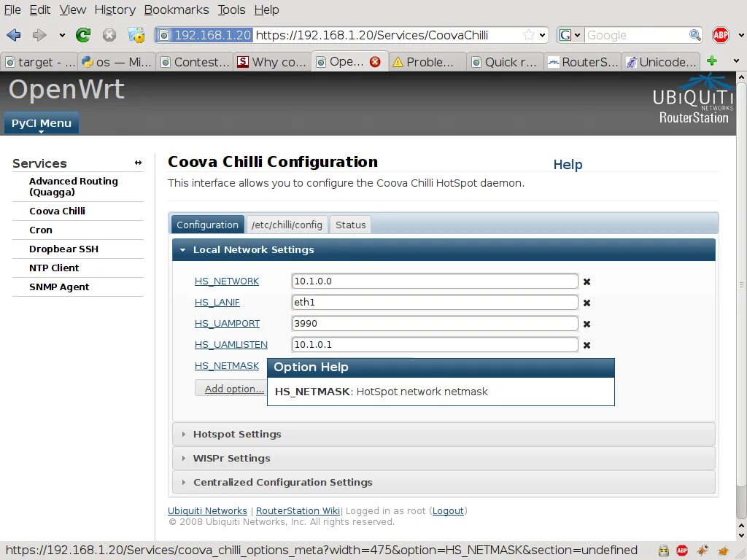Switch to the 'target' browser tab
747x560 pixels.
[40, 62]
